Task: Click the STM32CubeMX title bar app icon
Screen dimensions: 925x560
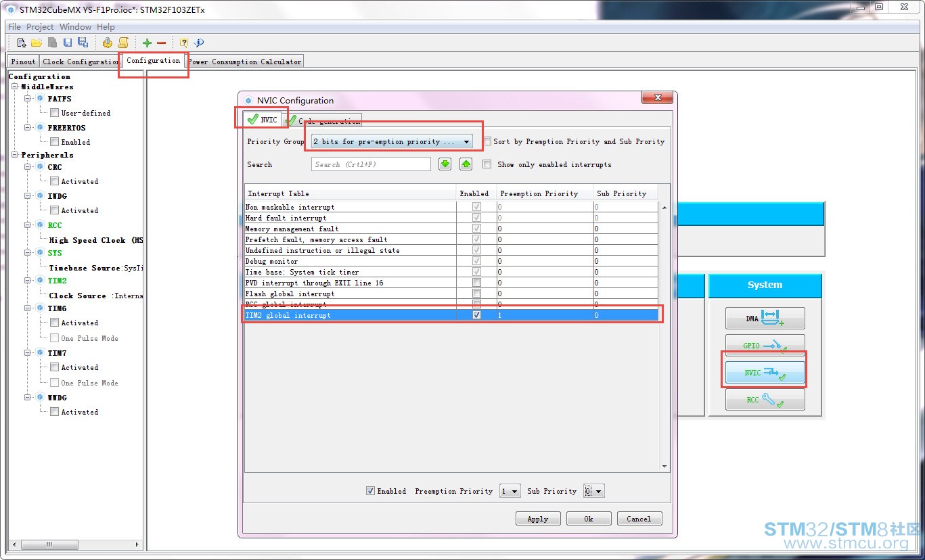Action: click(11, 9)
